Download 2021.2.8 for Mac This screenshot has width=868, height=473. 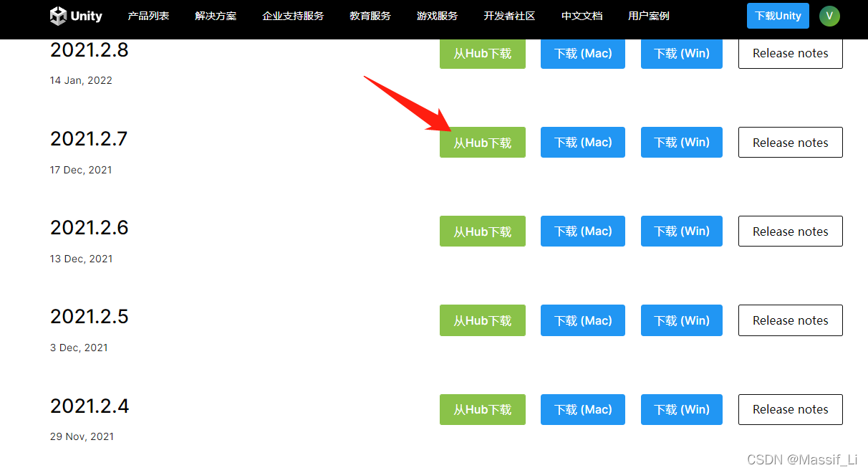click(x=583, y=53)
